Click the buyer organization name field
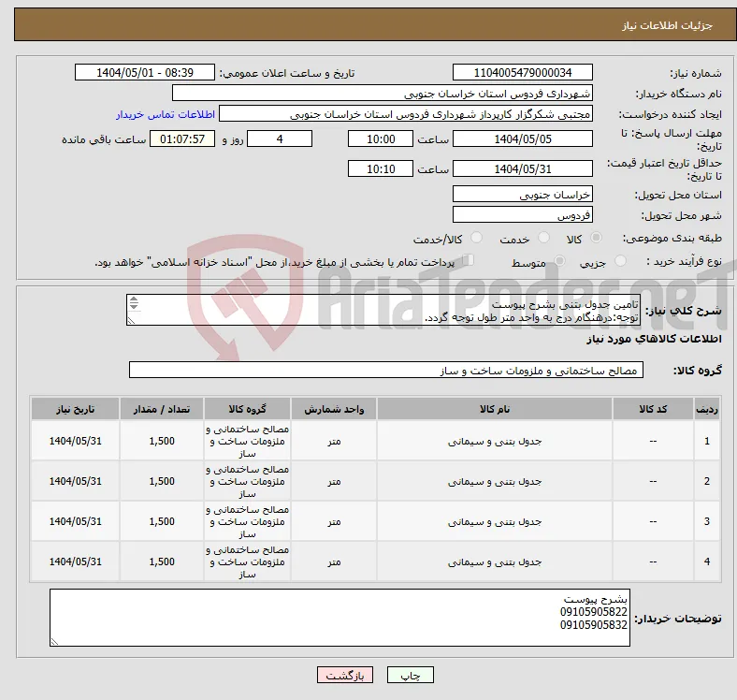The image size is (737, 700). pyautogui.click(x=383, y=94)
